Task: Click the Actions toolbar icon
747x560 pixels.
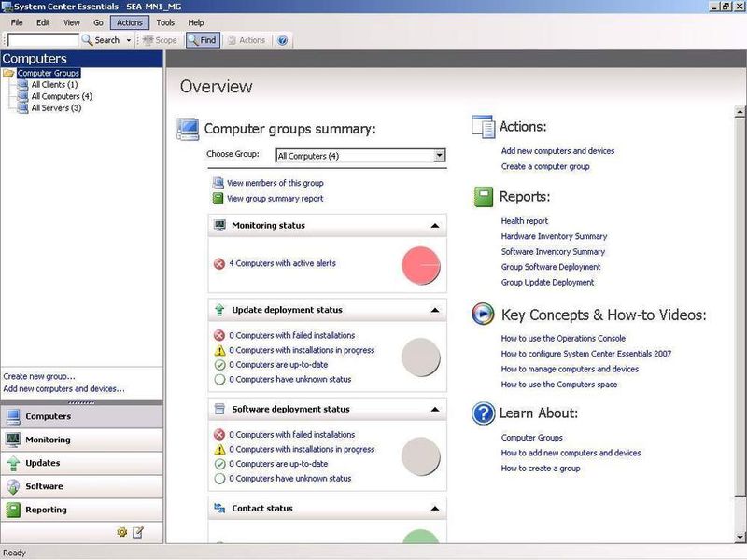Action: pos(232,40)
